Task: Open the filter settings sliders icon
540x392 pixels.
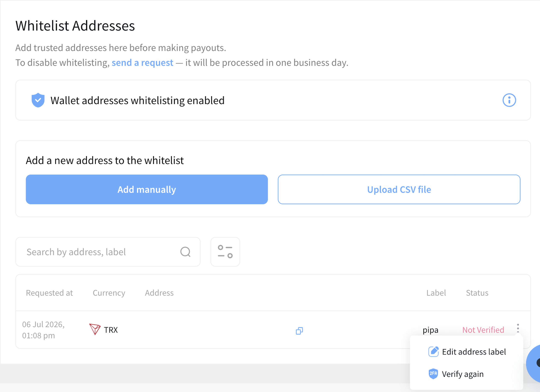Action: 225,252
